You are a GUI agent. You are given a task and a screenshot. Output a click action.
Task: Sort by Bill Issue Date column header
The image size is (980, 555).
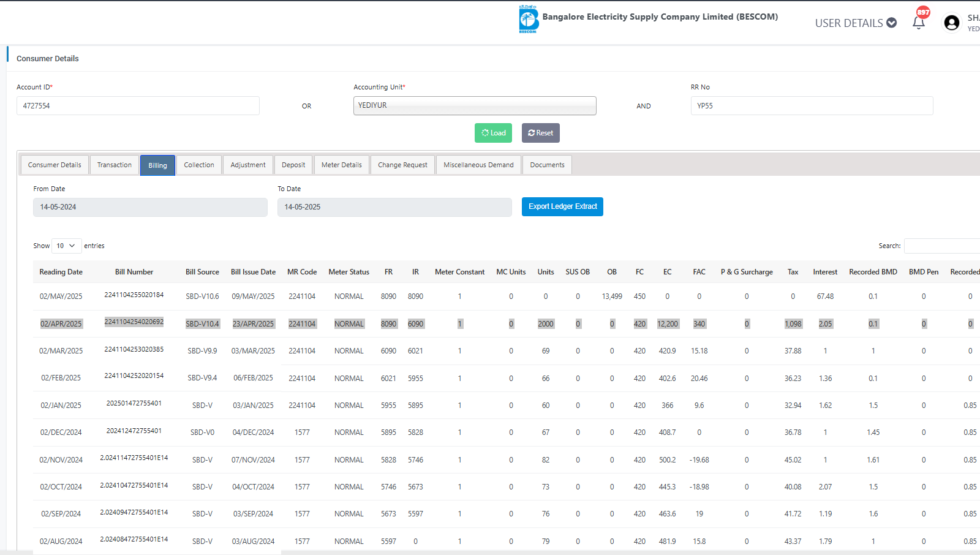[x=253, y=272]
